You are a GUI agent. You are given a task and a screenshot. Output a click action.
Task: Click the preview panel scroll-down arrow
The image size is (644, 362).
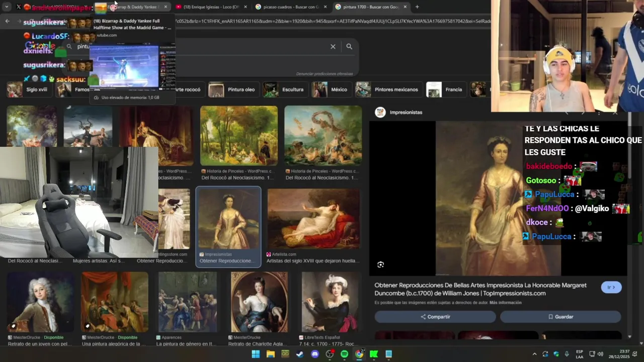point(630,336)
